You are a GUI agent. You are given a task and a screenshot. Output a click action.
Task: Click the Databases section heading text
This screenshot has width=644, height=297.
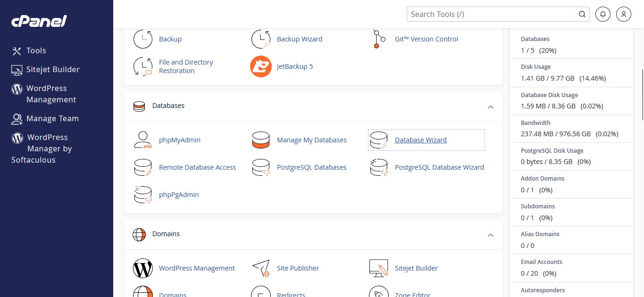coord(168,106)
